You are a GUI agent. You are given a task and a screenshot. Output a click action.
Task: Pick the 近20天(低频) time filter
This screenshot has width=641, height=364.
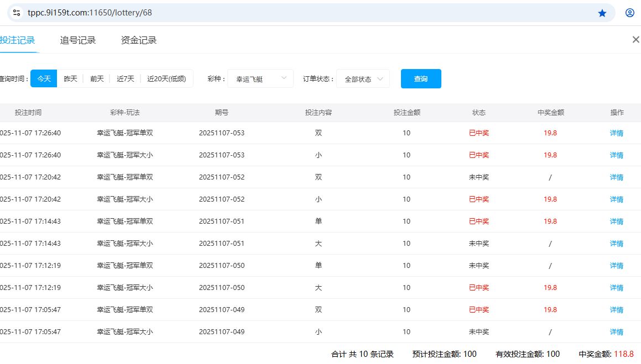166,79
